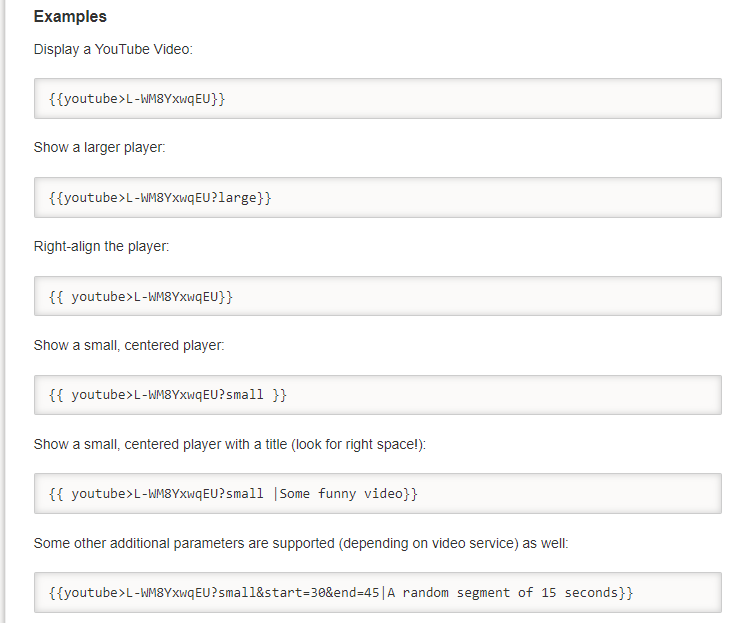The image size is (738, 623).
Task: Click the code block containing ?large
Action: click(x=377, y=198)
